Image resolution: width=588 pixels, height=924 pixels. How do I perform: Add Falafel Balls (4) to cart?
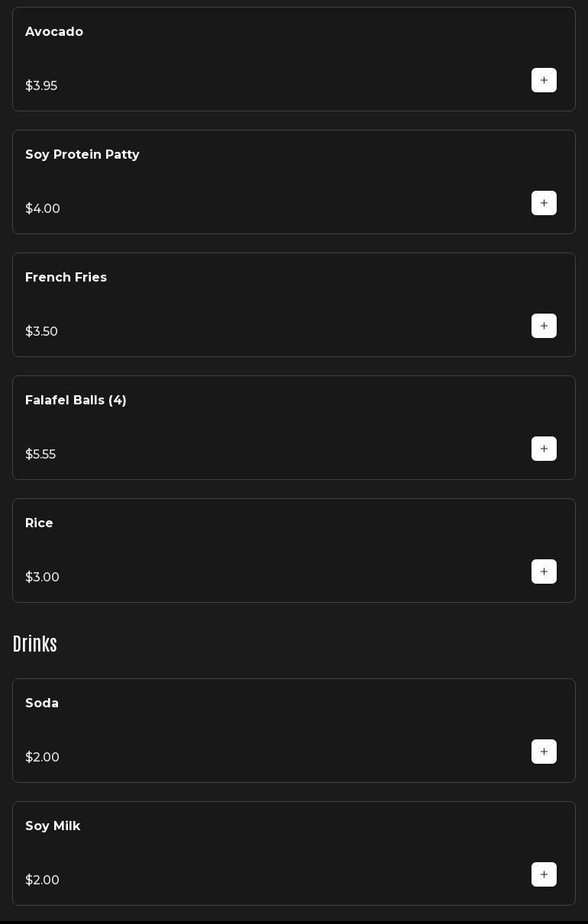[x=544, y=449]
